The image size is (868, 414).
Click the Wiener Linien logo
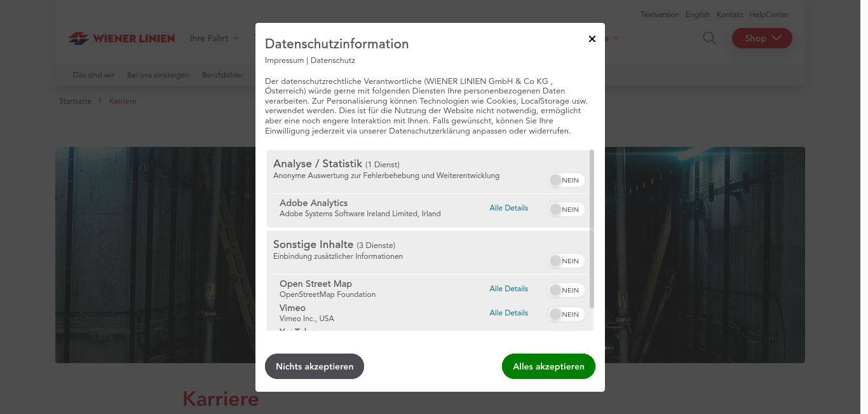pyautogui.click(x=121, y=38)
